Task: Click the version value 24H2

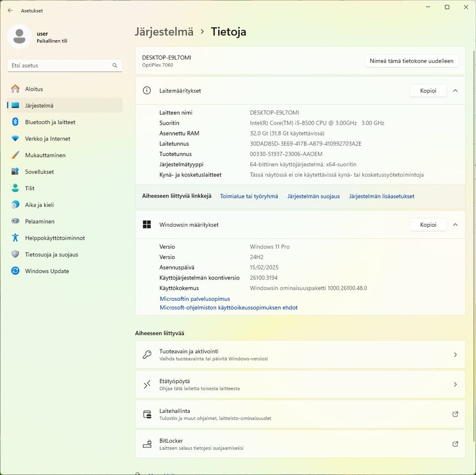Action: click(256, 257)
